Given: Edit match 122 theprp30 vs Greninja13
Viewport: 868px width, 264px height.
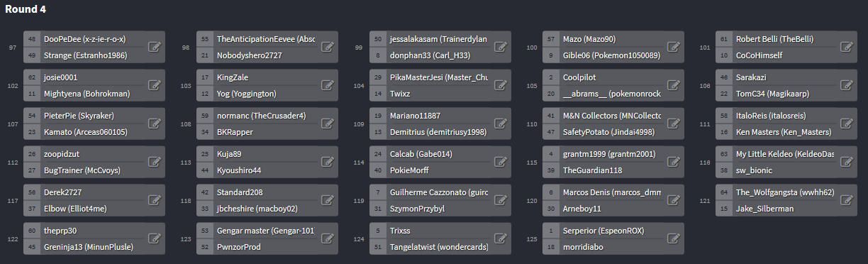Looking at the screenshot, I should coord(154,238).
